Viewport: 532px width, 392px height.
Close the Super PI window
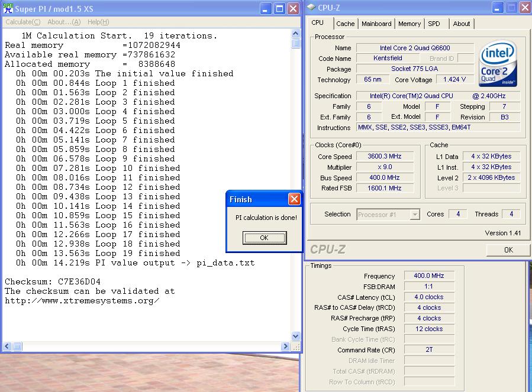tap(293, 8)
